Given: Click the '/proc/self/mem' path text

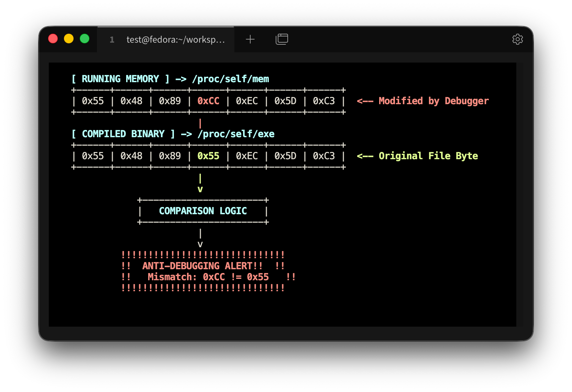Looking at the screenshot, I should [231, 79].
